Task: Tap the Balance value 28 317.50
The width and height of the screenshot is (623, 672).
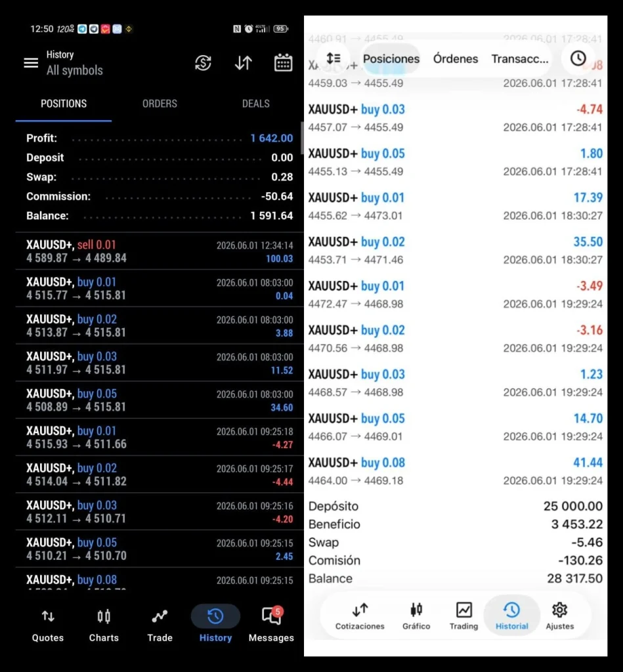Action: (574, 579)
